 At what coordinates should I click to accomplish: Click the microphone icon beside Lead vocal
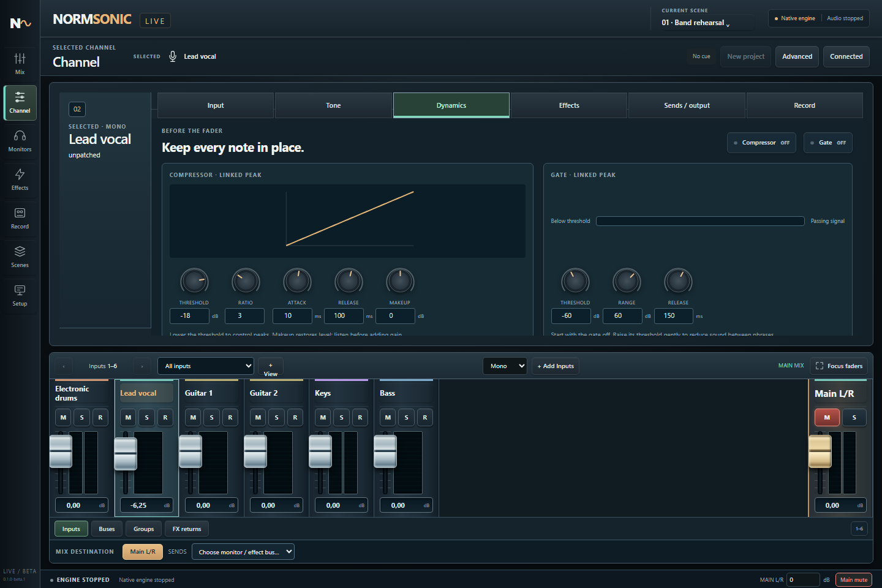click(x=173, y=56)
